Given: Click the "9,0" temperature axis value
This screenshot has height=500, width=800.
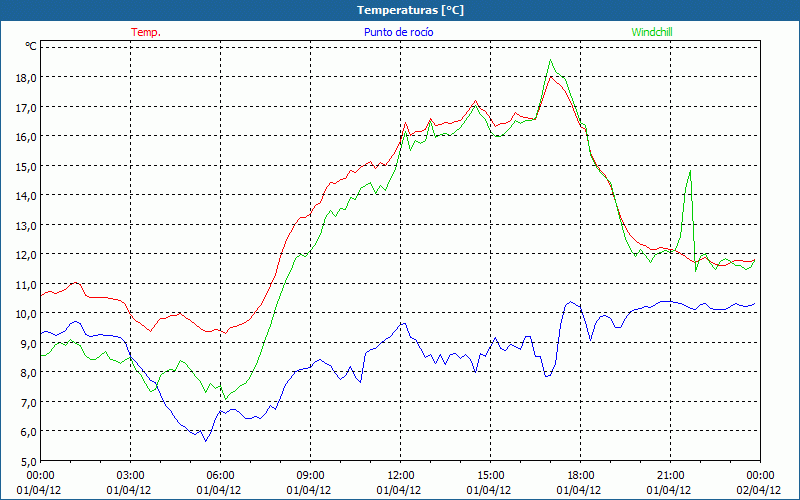Looking at the screenshot, I should tap(29, 343).
